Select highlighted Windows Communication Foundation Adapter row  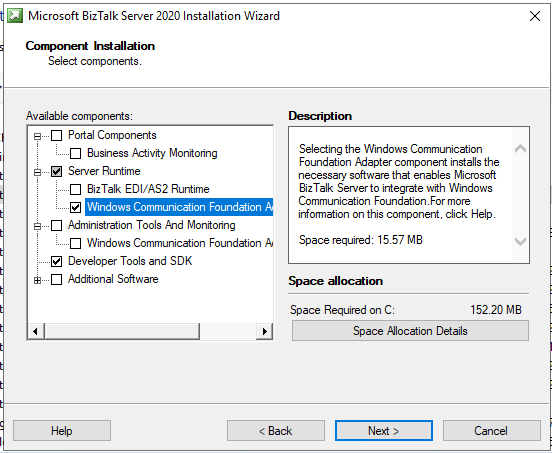coord(179,207)
